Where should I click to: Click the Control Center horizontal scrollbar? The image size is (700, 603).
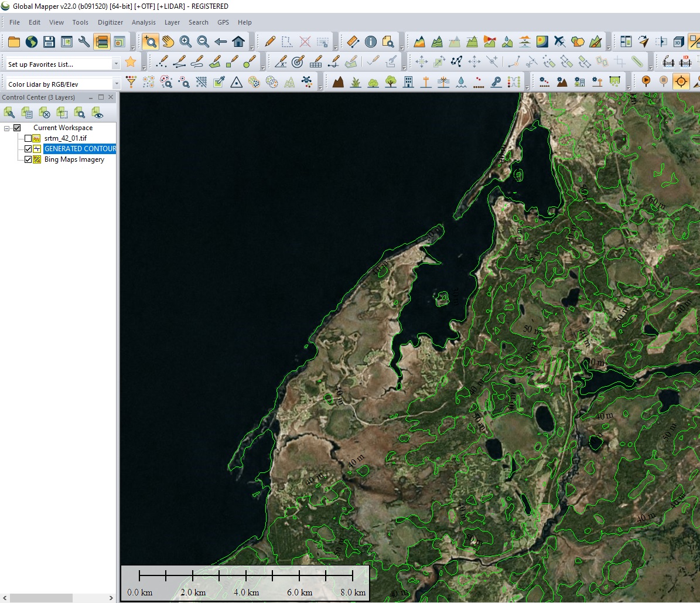click(x=41, y=598)
